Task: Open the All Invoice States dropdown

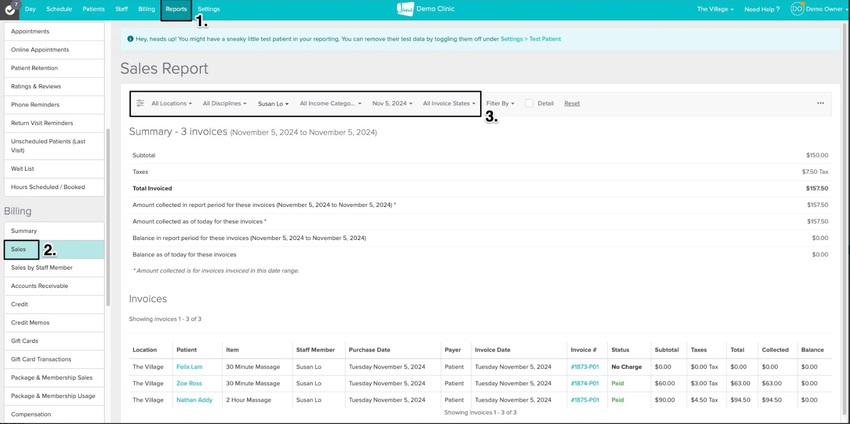Action: pyautogui.click(x=449, y=103)
